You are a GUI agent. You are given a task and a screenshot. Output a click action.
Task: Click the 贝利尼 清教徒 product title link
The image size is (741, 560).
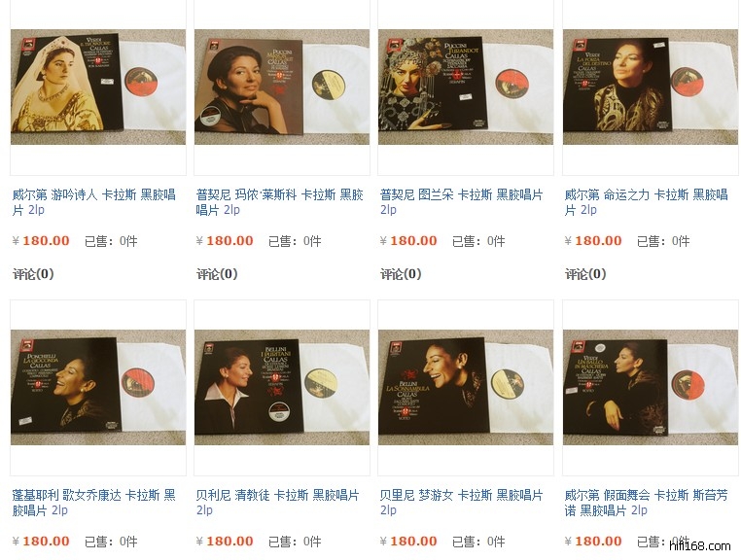[x=278, y=503]
